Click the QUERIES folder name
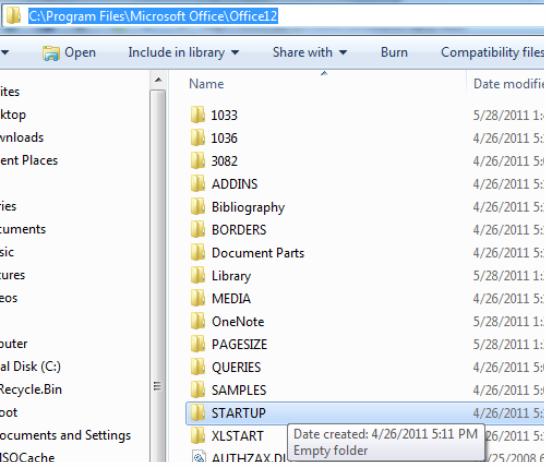 point(236,367)
